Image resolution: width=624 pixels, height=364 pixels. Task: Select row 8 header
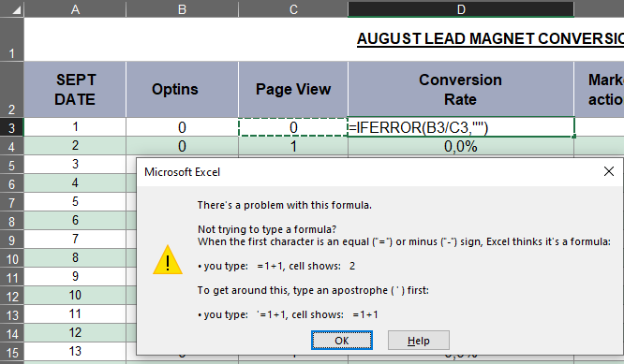[x=12, y=221]
